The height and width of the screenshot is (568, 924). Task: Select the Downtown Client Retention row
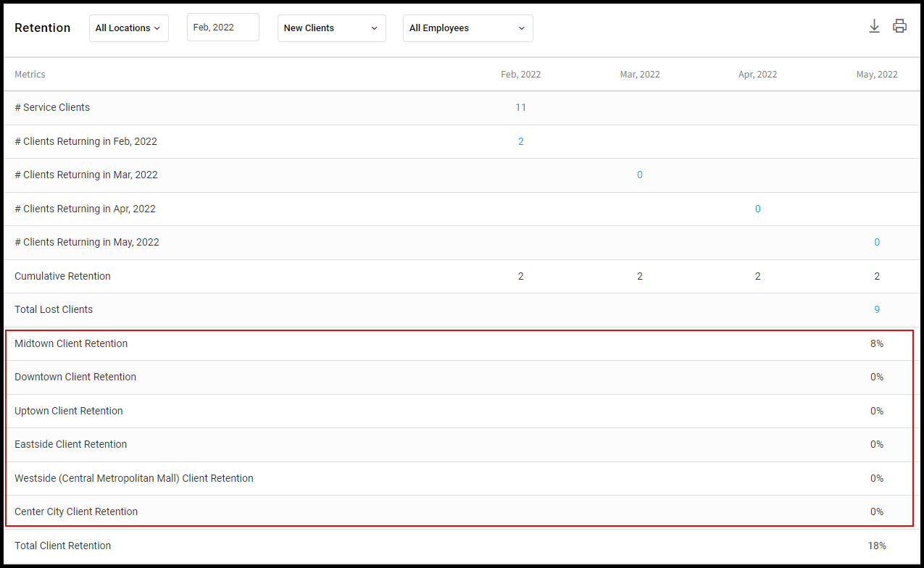click(459, 377)
